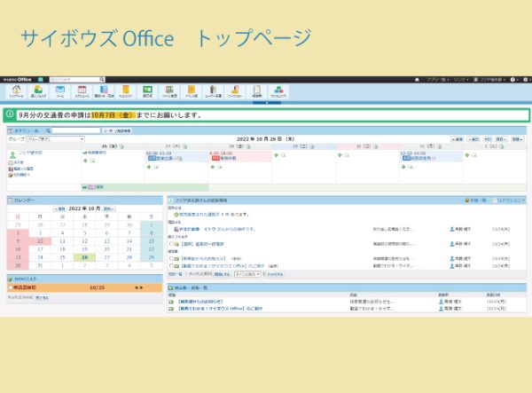This screenshot has height=393, width=532.
Task: Open the グループ selection dropdown in schedule
Action: 56,139
